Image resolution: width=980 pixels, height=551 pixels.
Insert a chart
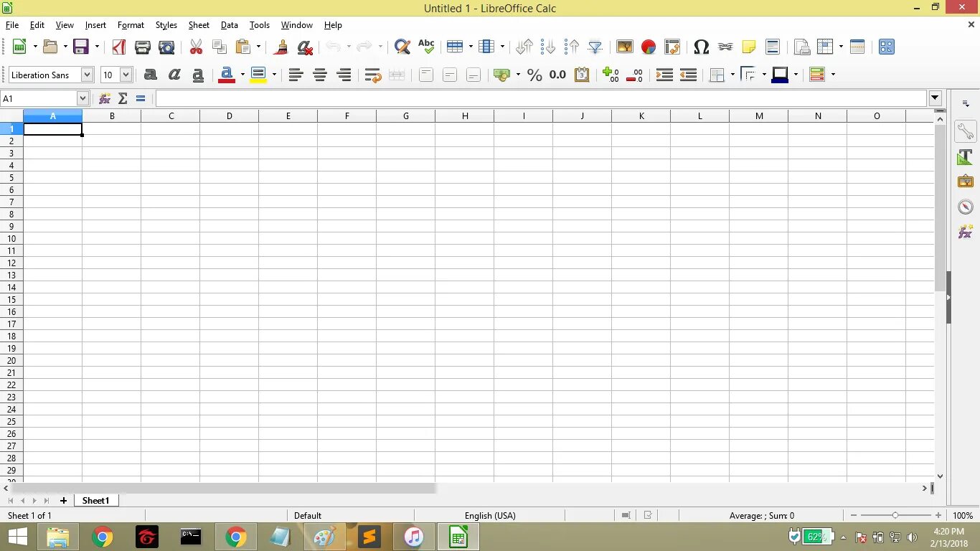(649, 47)
